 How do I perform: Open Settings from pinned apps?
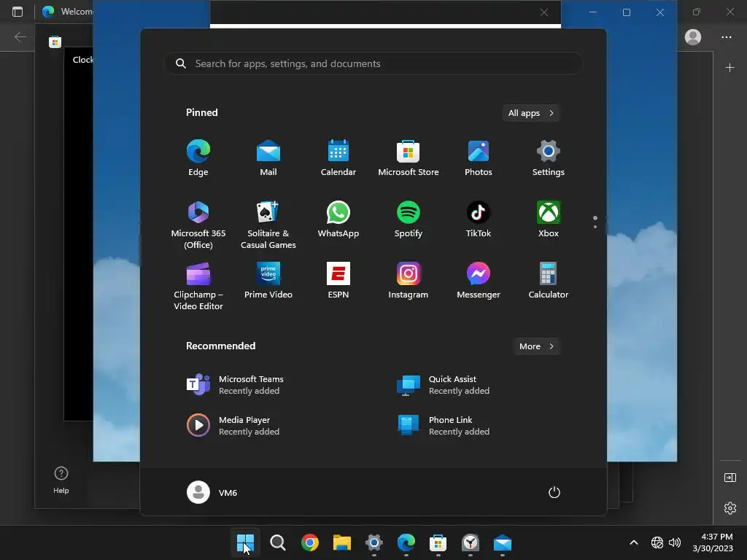tap(549, 158)
